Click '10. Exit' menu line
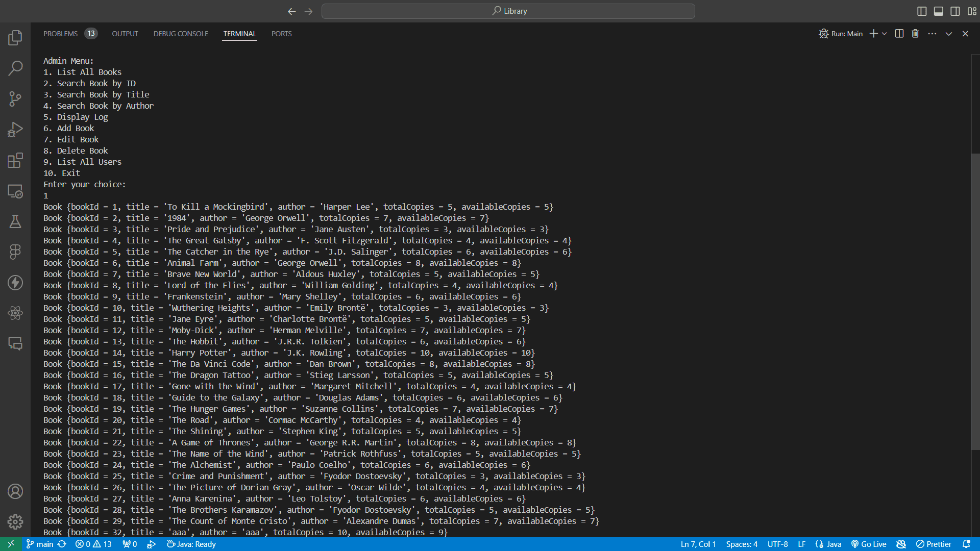Image resolution: width=980 pixels, height=551 pixels. pyautogui.click(x=62, y=173)
